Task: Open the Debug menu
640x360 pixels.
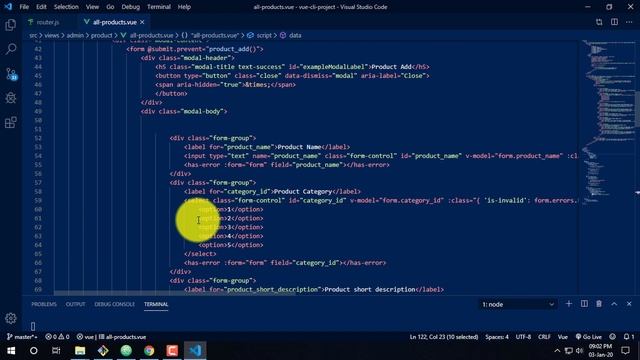Action: click(131, 7)
